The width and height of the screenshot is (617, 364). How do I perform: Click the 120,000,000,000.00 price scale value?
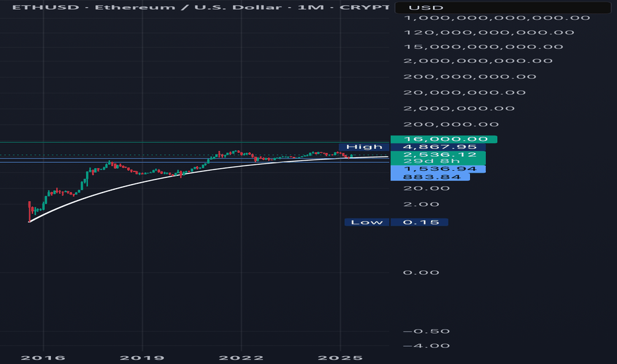pyautogui.click(x=489, y=32)
